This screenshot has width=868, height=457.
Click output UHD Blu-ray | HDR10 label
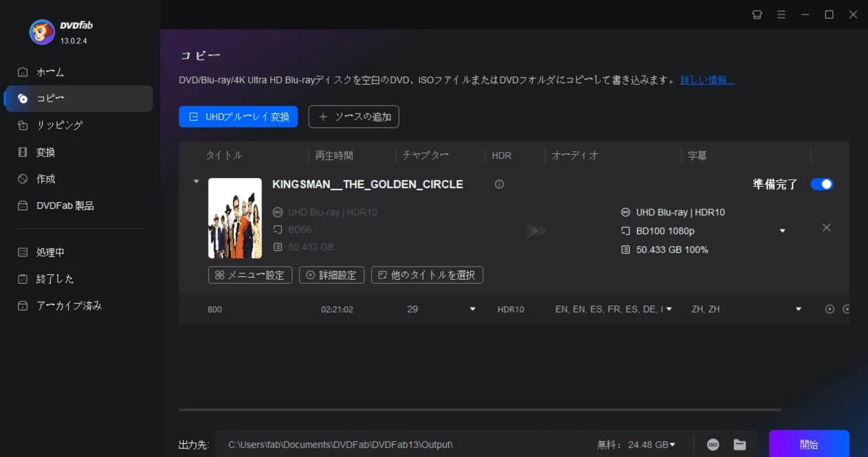pyautogui.click(x=680, y=212)
